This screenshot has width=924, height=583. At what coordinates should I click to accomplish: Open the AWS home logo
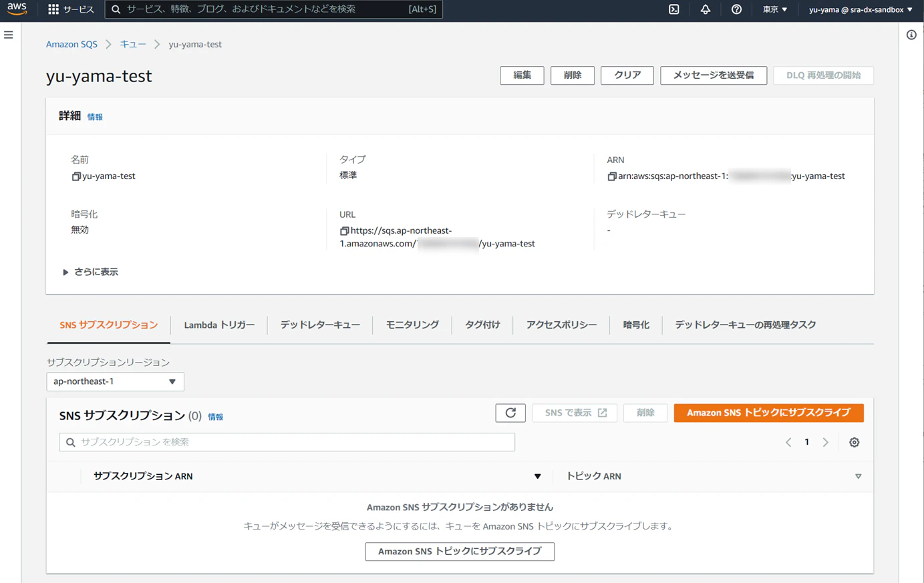[x=17, y=9]
